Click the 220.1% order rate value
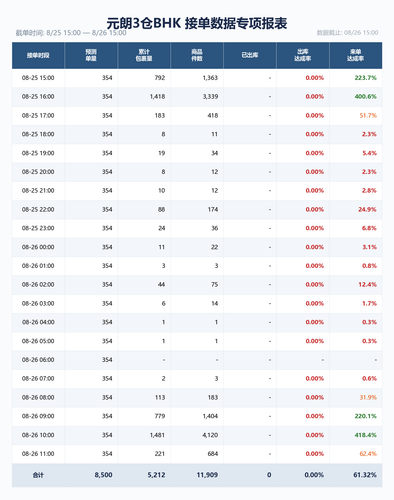 point(366,416)
